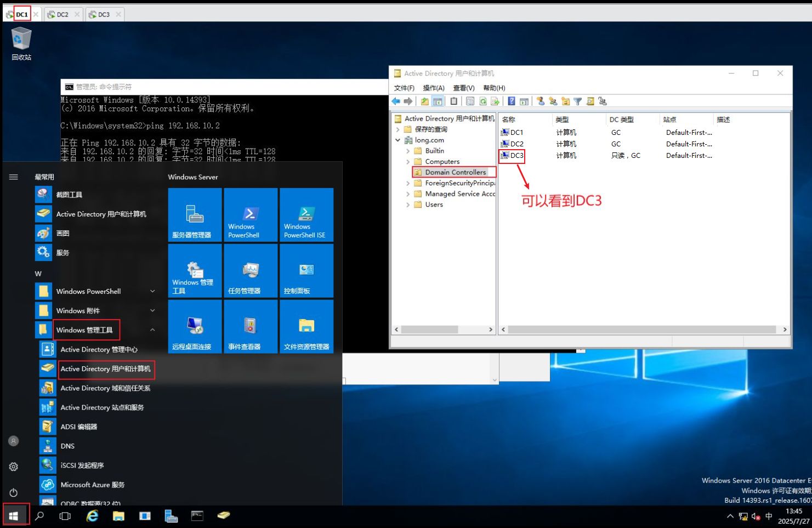Expand the Computers container arrow
Screen dimensions: 812x528
407,162
